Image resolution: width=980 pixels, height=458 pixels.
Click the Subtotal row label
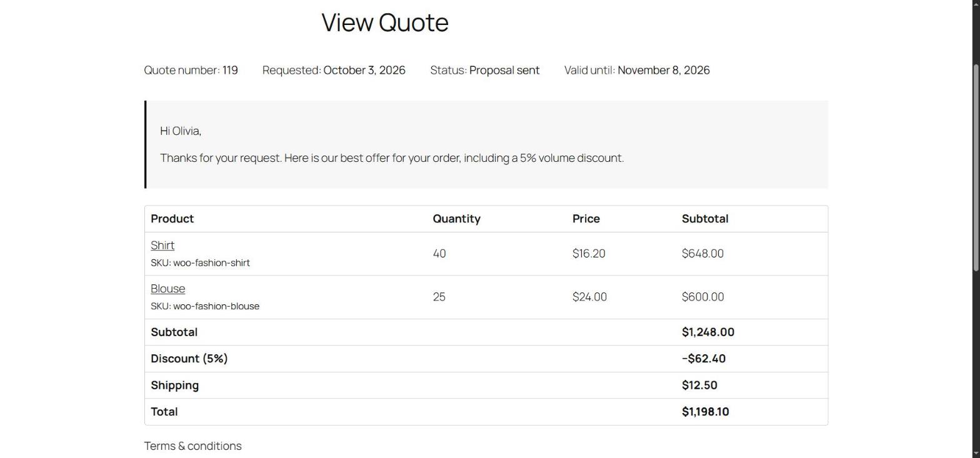click(x=174, y=332)
